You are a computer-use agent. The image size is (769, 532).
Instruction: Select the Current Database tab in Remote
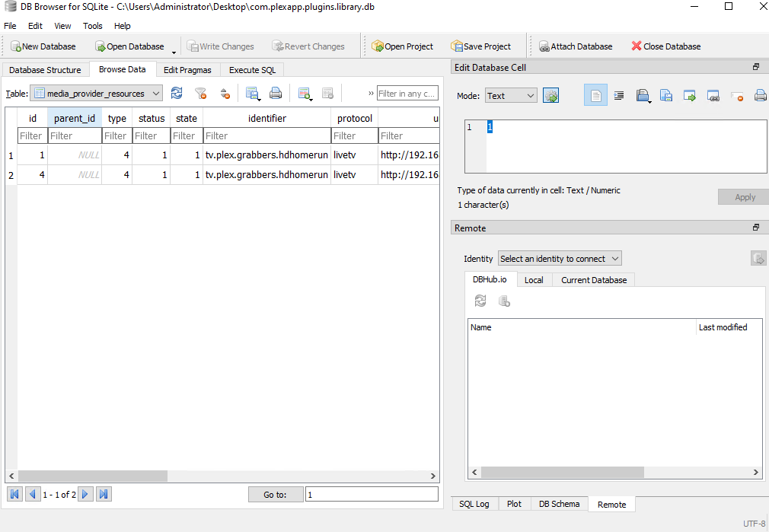pos(594,280)
